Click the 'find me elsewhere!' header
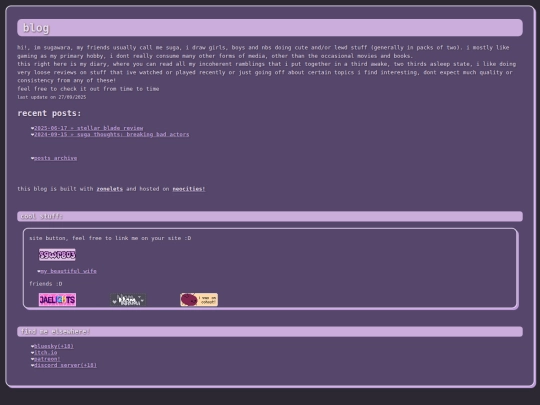Viewport: 540px width, 405px height. pos(270,332)
